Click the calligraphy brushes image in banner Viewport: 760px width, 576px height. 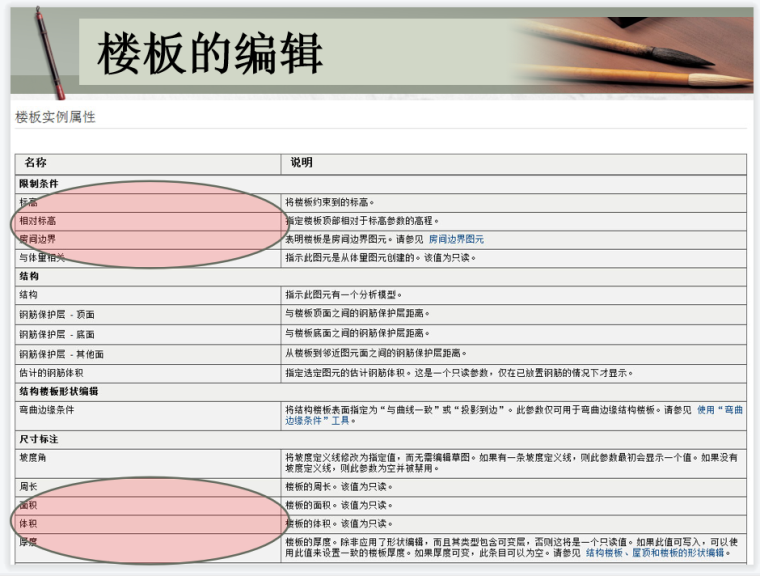pos(640,52)
